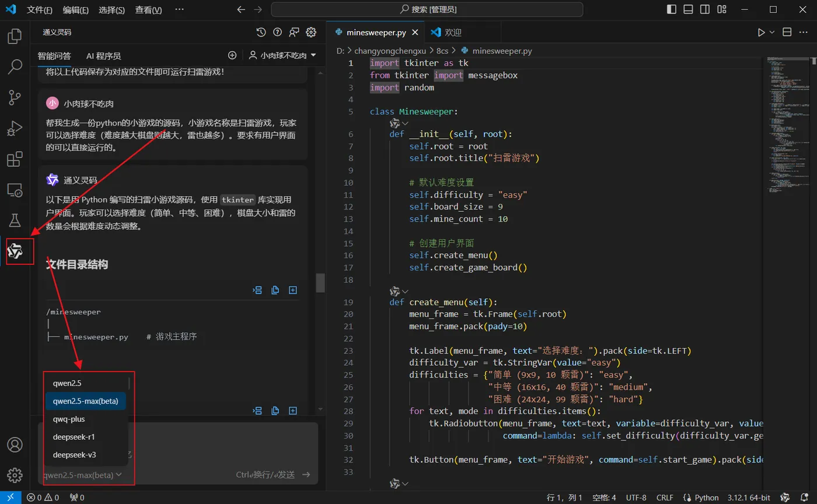The height and width of the screenshot is (504, 817).
Task: Close the minesweeper.py editor tab
Action: tap(416, 33)
